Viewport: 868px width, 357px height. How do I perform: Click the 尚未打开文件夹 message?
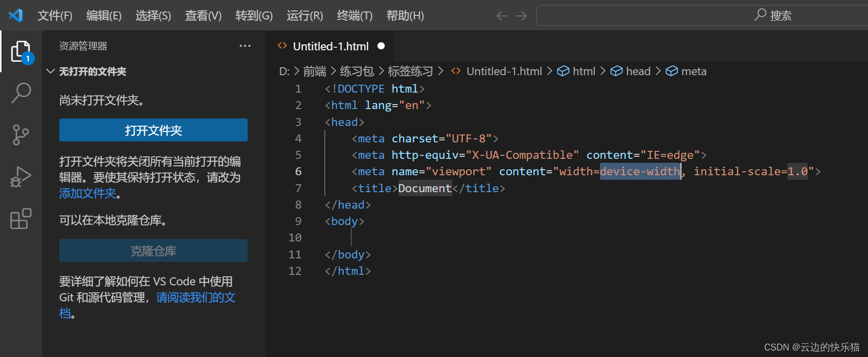point(102,100)
